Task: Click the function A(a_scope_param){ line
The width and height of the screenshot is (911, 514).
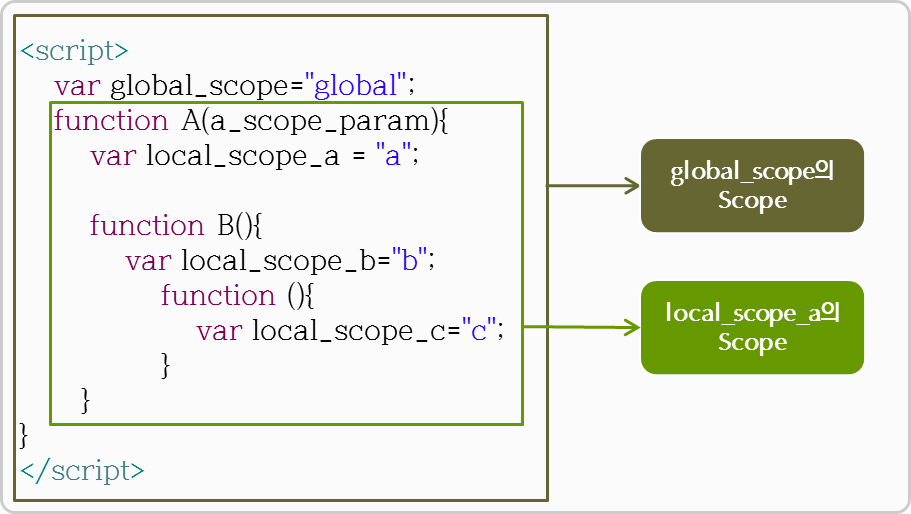Action: pyautogui.click(x=251, y=121)
